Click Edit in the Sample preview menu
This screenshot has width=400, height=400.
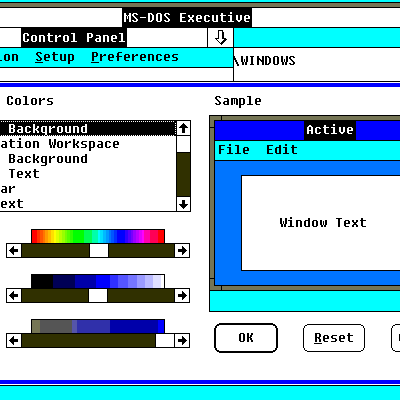pyautogui.click(x=282, y=150)
